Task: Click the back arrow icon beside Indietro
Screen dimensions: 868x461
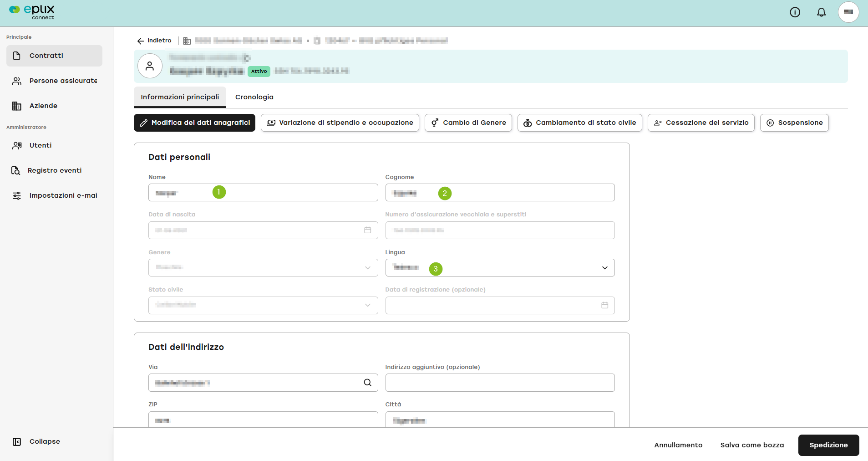Action: tap(141, 41)
